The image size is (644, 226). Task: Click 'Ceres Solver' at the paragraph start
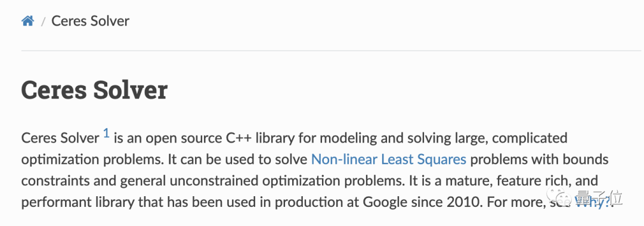[60, 138]
